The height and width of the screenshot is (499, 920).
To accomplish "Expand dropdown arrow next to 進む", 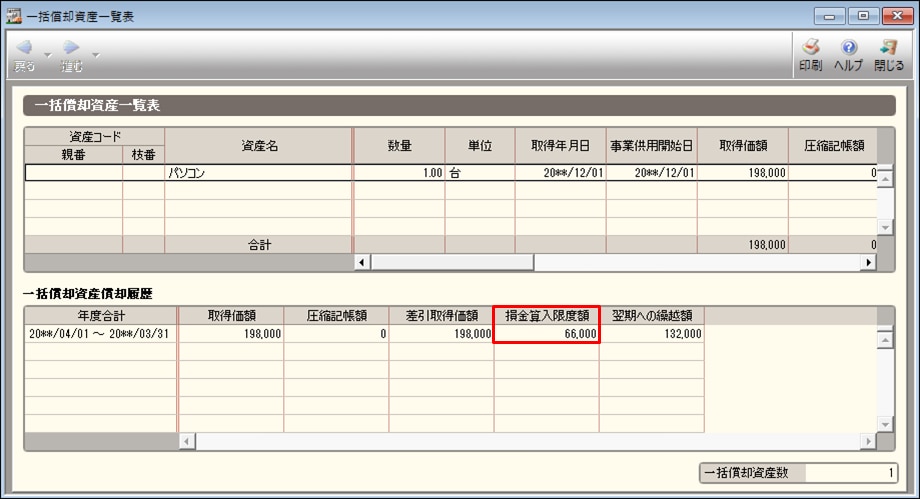I will (x=95, y=54).
